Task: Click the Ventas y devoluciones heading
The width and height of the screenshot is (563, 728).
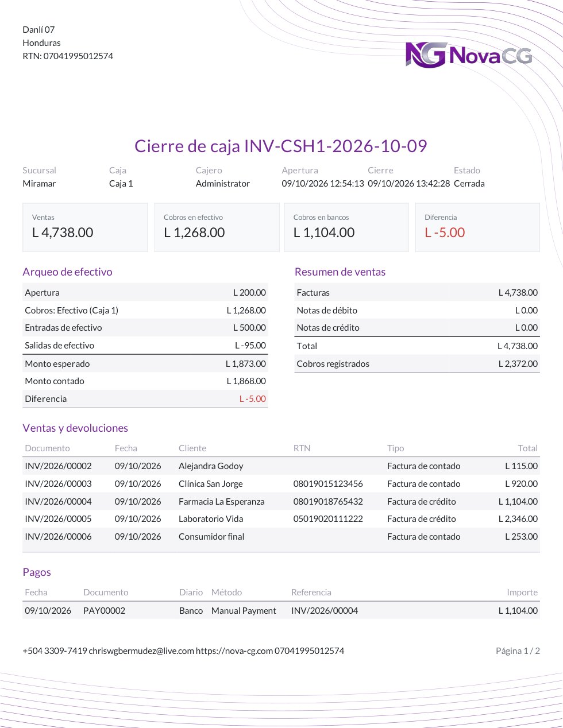Action: coord(75,428)
